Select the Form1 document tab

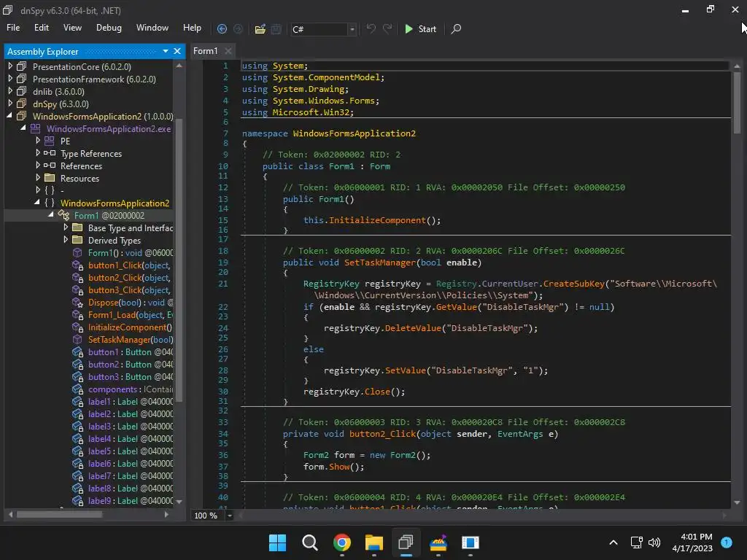pyautogui.click(x=205, y=51)
